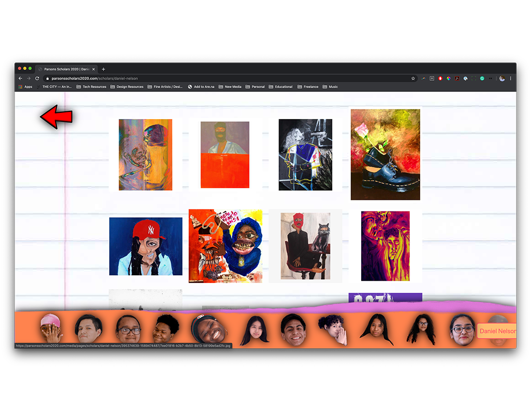
Task: Open the grey square frame extension
Action: tap(432, 78)
